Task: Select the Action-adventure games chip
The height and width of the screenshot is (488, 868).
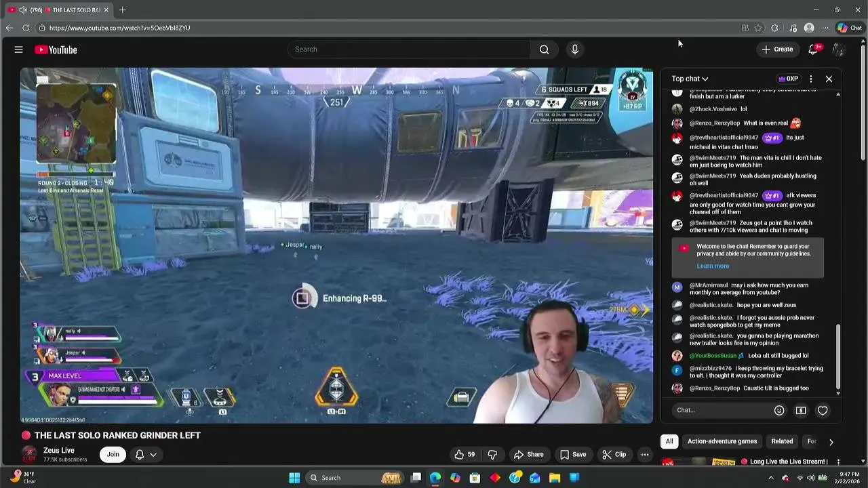Action: [722, 441]
